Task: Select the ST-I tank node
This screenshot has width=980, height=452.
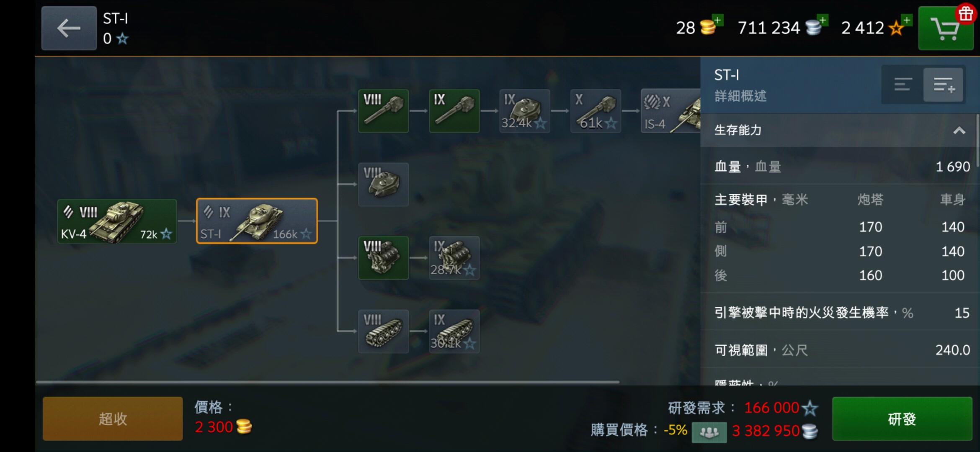Action: point(257,221)
